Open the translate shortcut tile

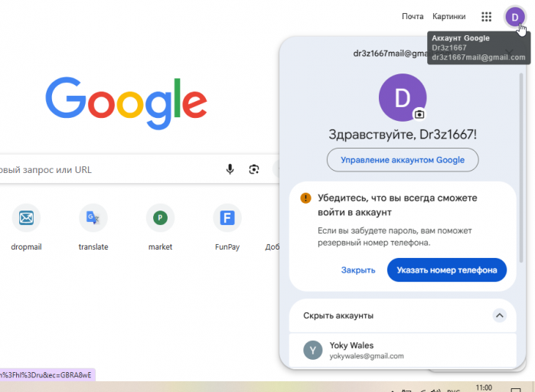[x=93, y=227]
